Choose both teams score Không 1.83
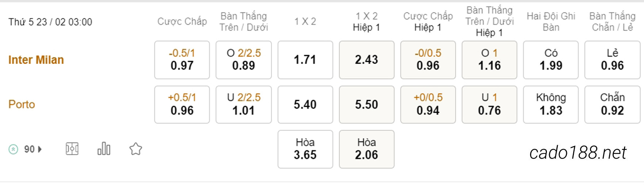Image resolution: width=644 pixels, height=185 pixels. point(551,105)
